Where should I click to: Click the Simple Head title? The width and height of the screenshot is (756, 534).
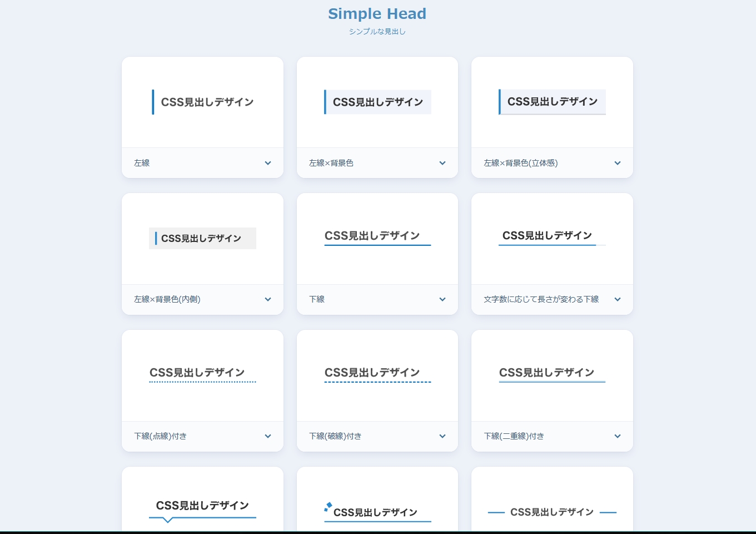click(377, 14)
